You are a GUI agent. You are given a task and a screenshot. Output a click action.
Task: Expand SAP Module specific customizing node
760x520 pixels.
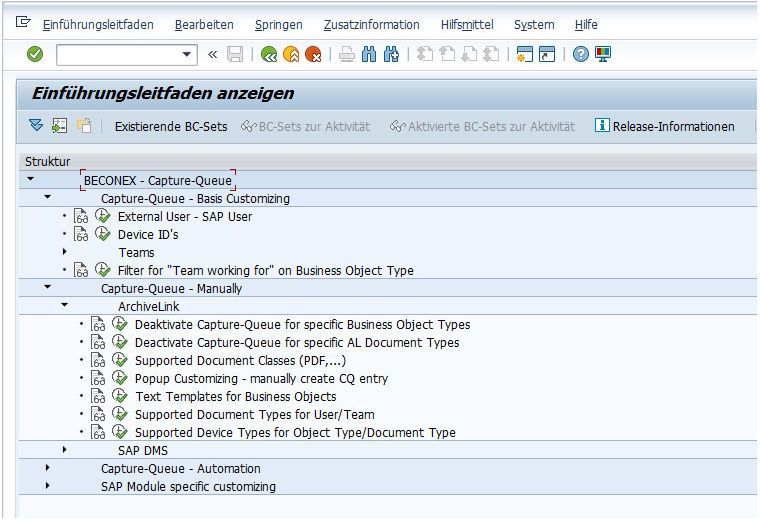click(48, 486)
